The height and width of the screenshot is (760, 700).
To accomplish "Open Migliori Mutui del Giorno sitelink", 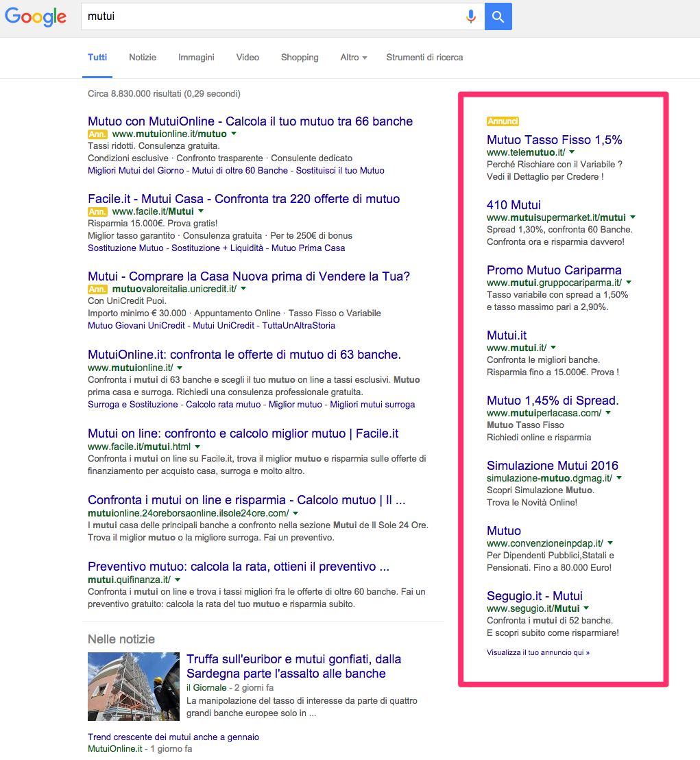I will [x=136, y=171].
